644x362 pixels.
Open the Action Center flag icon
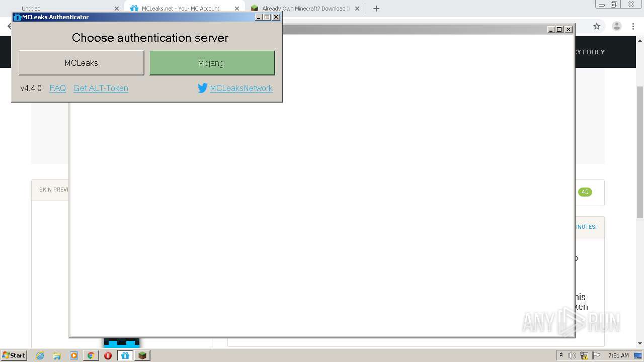click(x=596, y=355)
